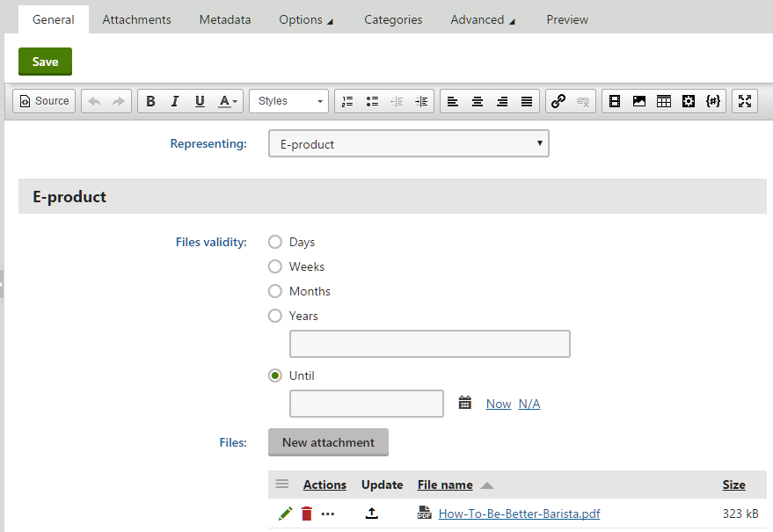Select the Until radio button
The image size is (773, 532).
click(x=274, y=375)
